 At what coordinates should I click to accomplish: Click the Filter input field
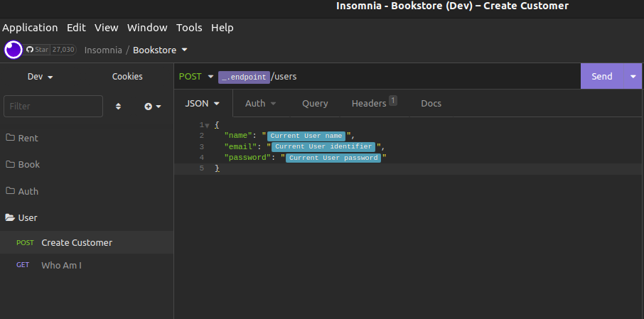coord(53,107)
